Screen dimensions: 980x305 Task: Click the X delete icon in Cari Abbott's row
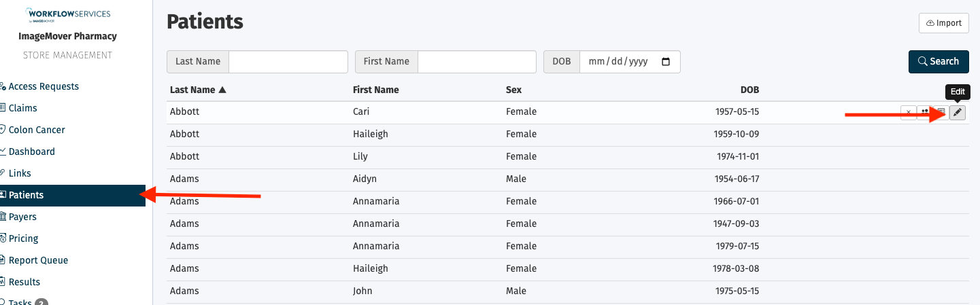[909, 113]
